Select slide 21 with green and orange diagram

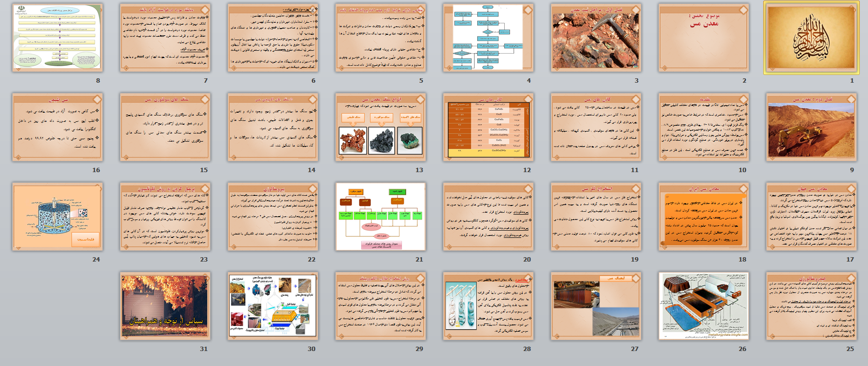click(381, 217)
